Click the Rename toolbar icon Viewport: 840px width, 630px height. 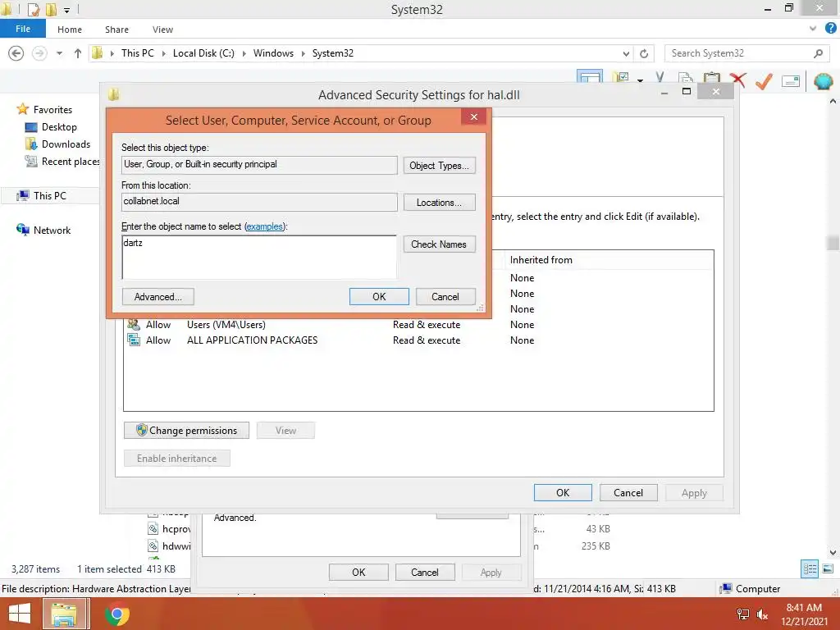[791, 81]
